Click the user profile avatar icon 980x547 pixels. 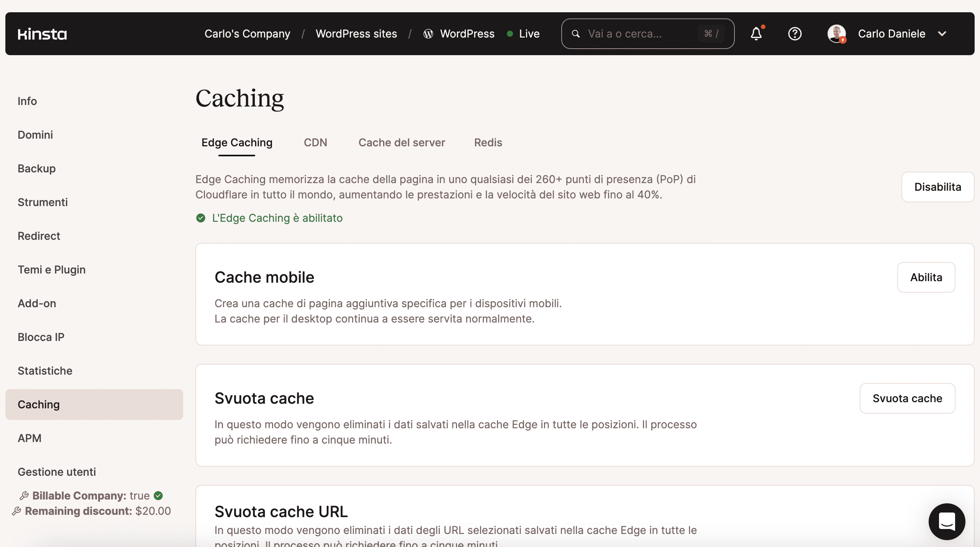[x=837, y=33]
